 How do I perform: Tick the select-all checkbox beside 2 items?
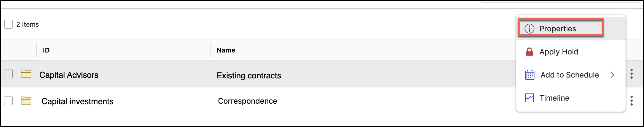tap(9, 24)
